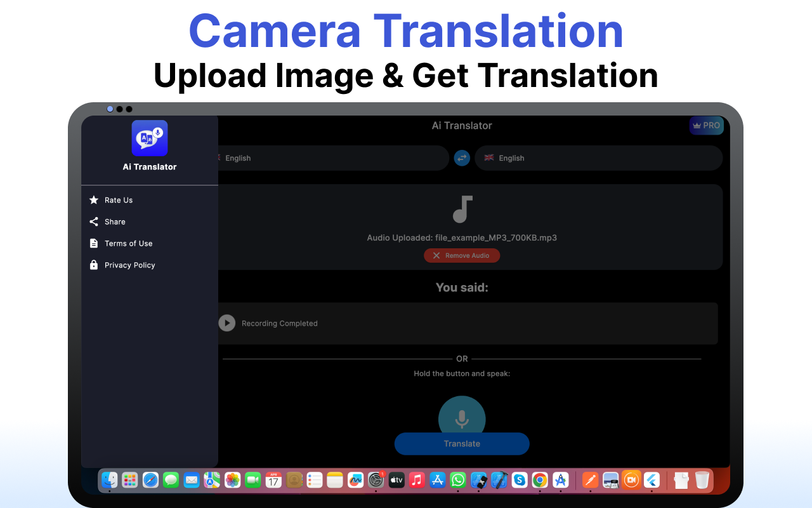This screenshot has width=812, height=508.
Task: Click the music note audio icon
Action: point(462,210)
